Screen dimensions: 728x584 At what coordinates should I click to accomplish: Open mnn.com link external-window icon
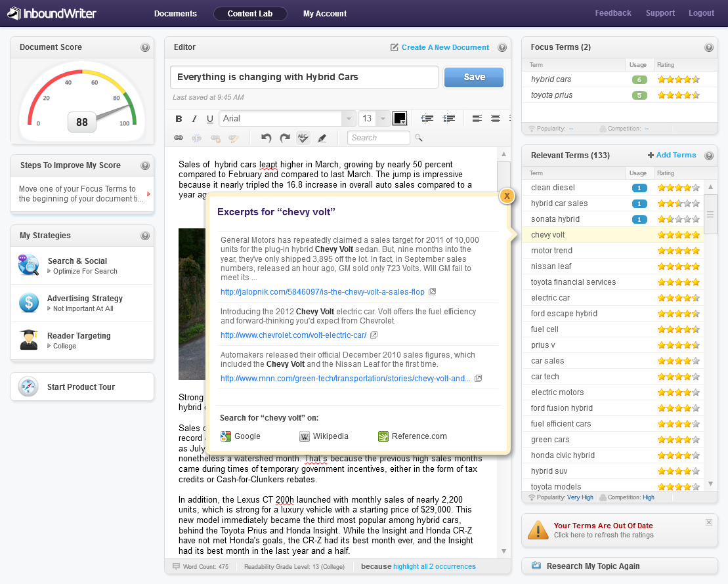478,379
